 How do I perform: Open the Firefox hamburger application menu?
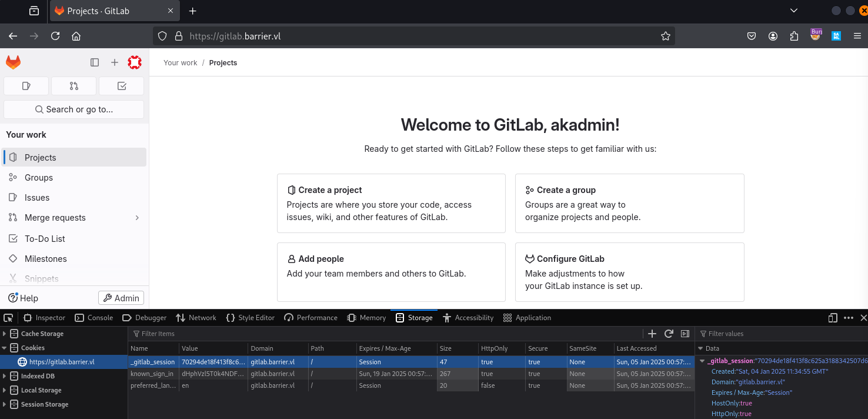point(857,36)
